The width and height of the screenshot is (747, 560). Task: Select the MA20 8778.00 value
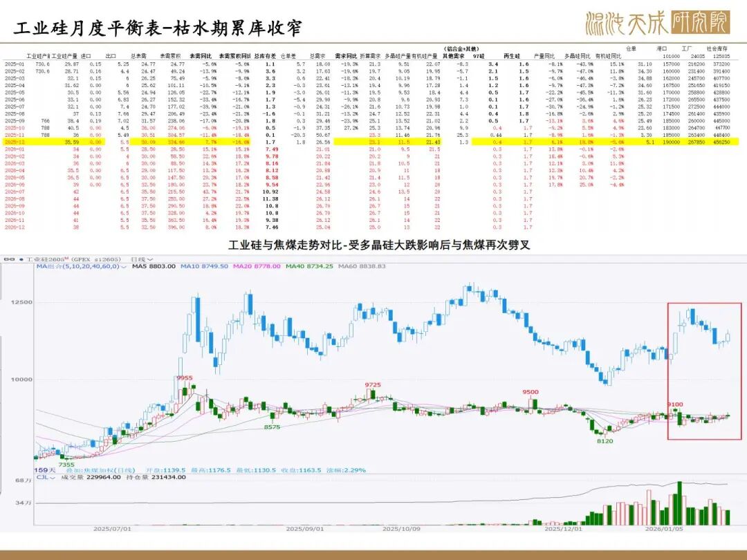click(x=257, y=266)
